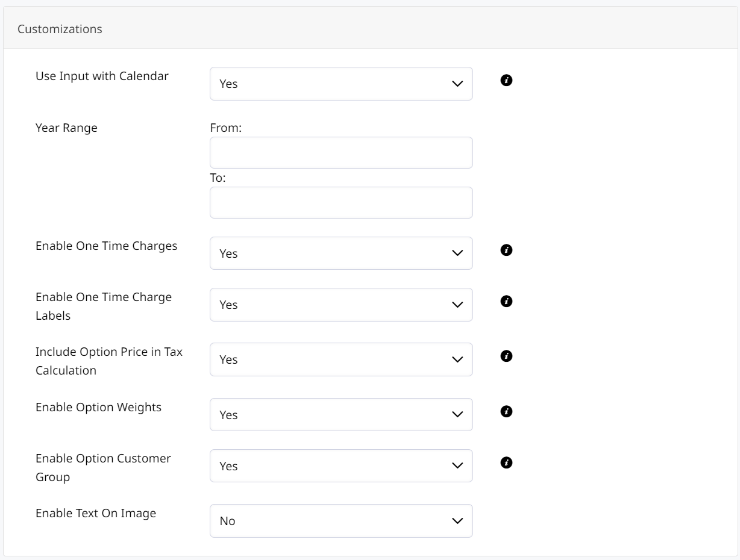
Task: Click the Enable Text On Image label
Action: [x=96, y=513]
